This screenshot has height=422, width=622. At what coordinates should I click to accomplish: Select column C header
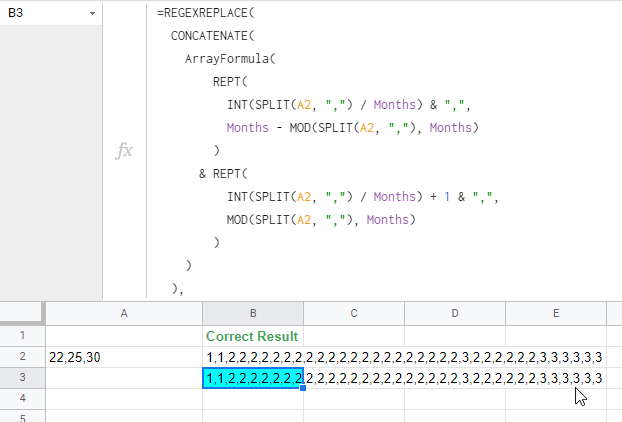tap(354, 314)
